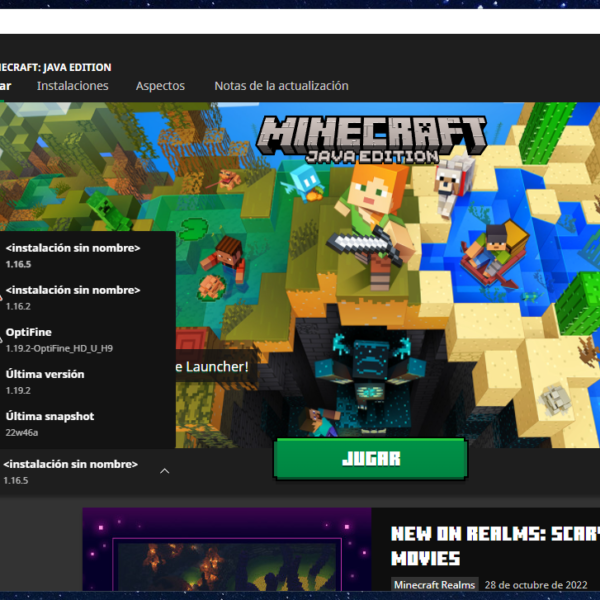Click the green JUGAR button
The width and height of the screenshot is (600, 600).
click(370, 458)
